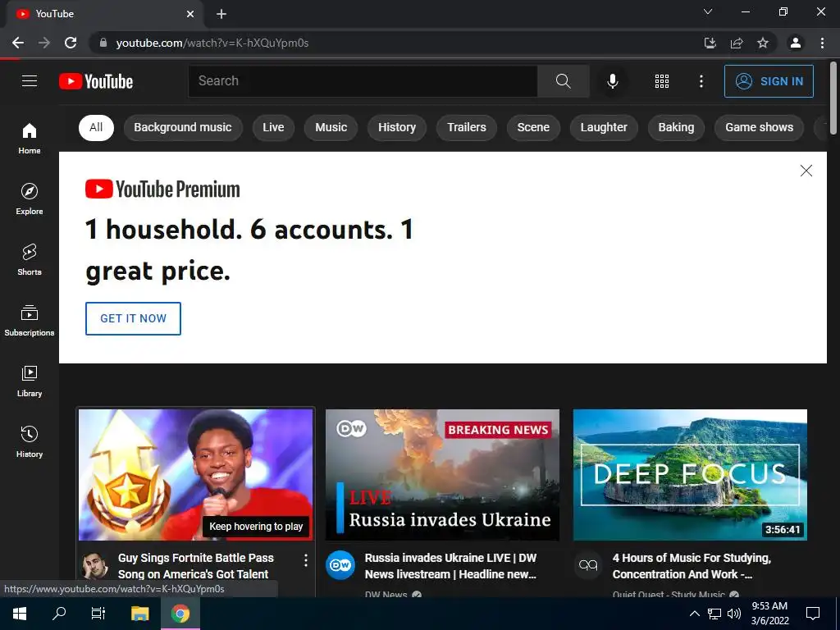Go to Home in the sidebar
The width and height of the screenshot is (840, 630).
[30, 138]
